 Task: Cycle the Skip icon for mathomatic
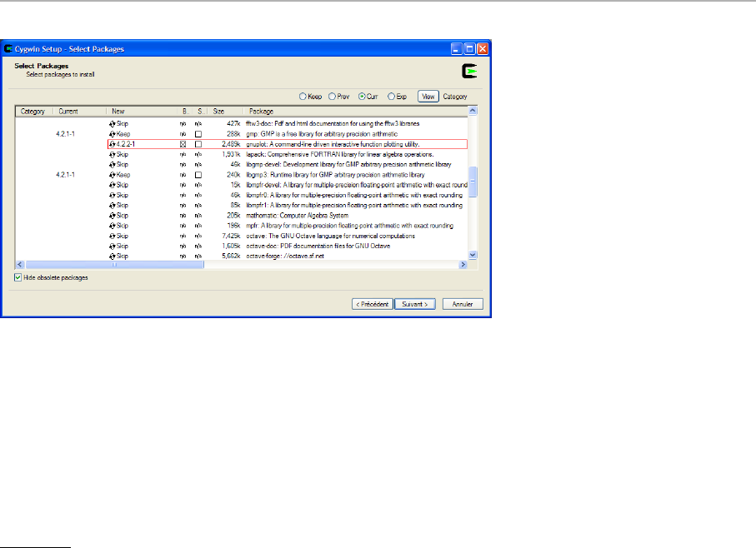point(112,216)
